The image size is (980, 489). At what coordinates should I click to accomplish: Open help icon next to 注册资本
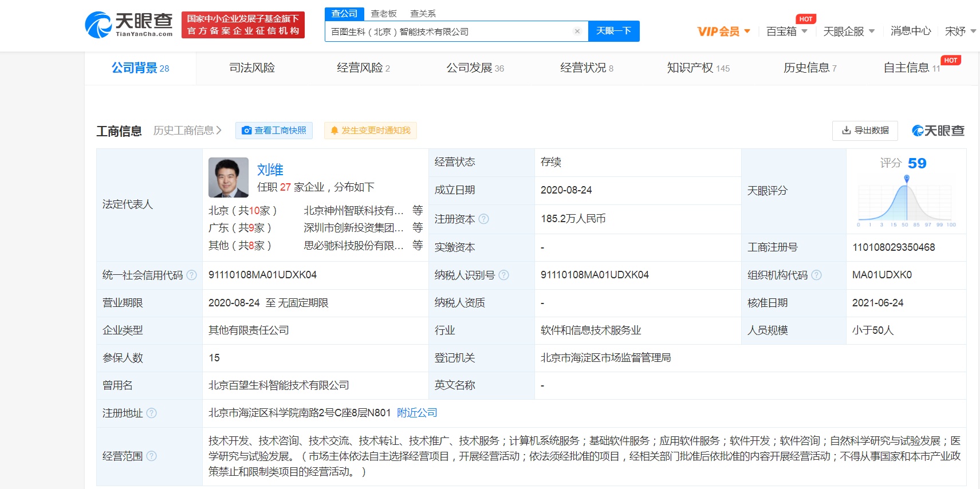tap(484, 219)
